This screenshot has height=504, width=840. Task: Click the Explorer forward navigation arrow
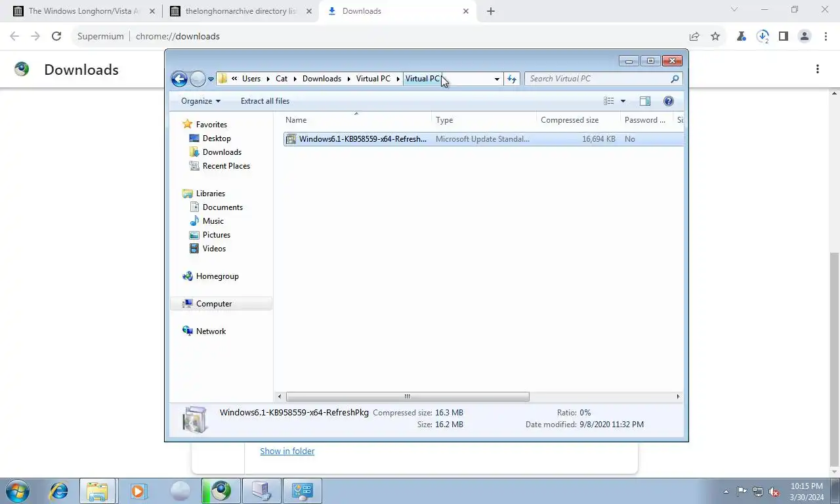(x=198, y=79)
